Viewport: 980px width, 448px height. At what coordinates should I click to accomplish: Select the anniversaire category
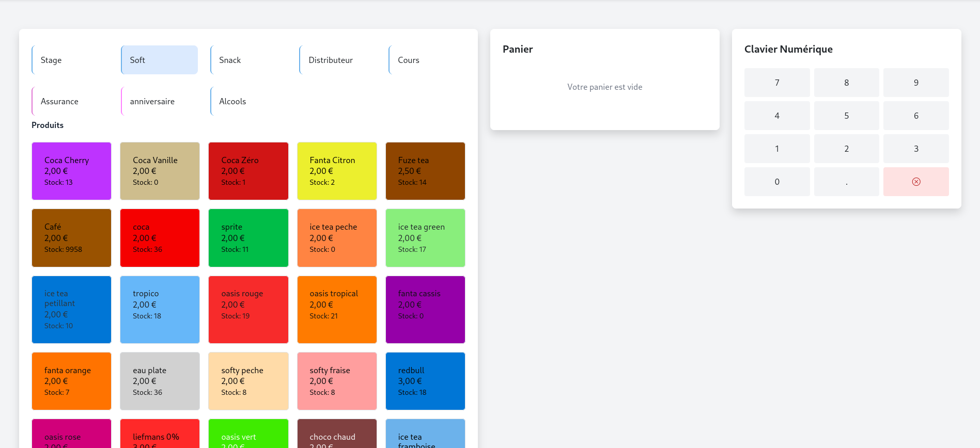[159, 101]
